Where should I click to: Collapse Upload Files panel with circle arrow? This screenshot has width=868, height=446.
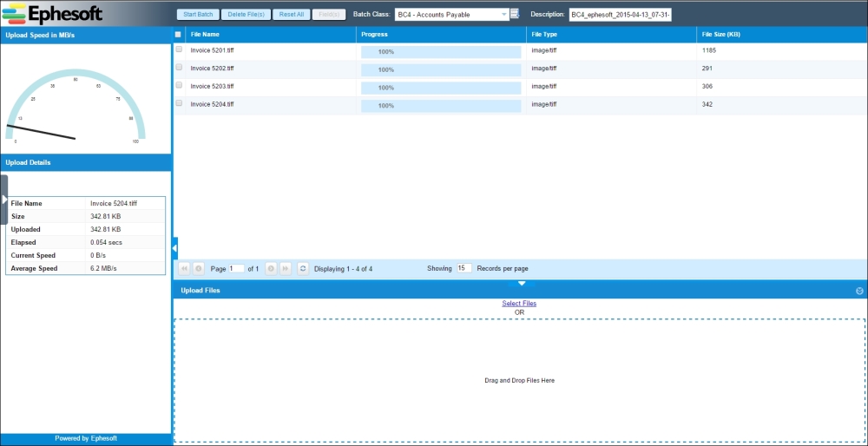(x=859, y=291)
